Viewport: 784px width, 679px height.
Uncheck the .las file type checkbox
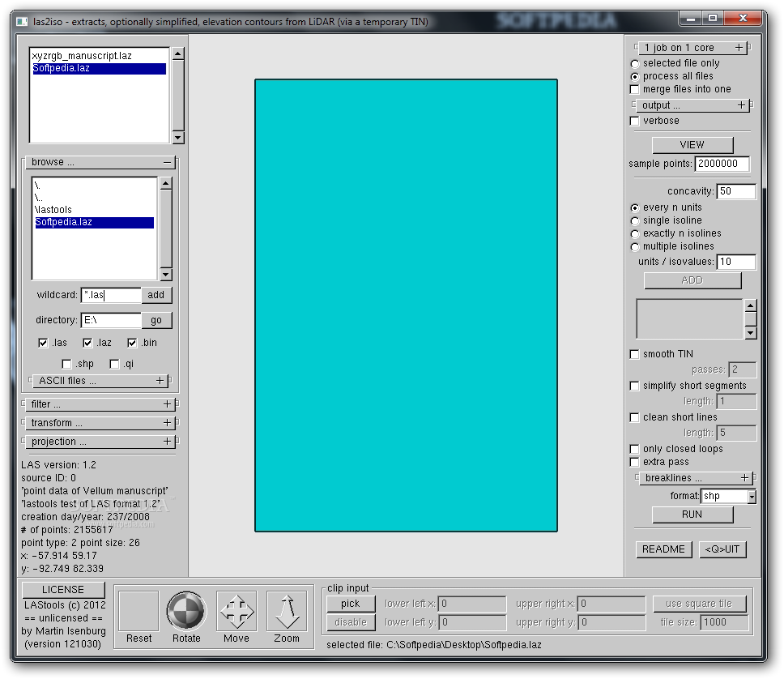43,343
